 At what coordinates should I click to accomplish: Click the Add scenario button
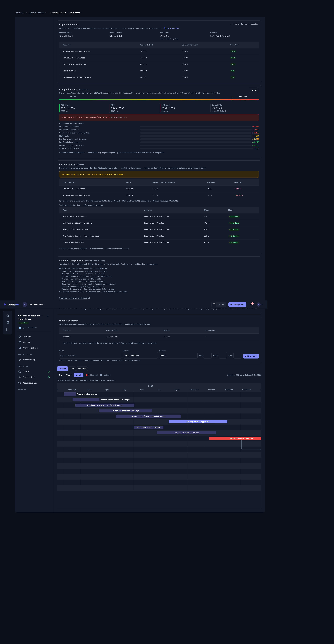tap(251, 356)
